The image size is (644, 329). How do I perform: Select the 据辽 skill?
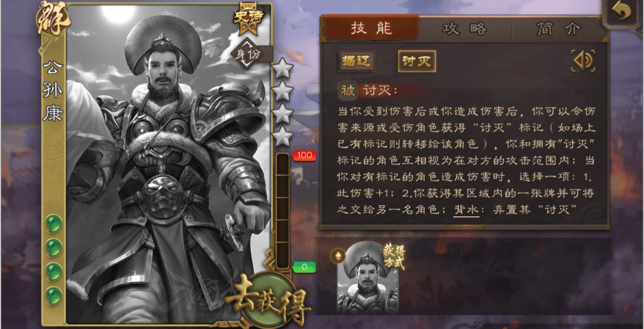pyautogui.click(x=356, y=61)
